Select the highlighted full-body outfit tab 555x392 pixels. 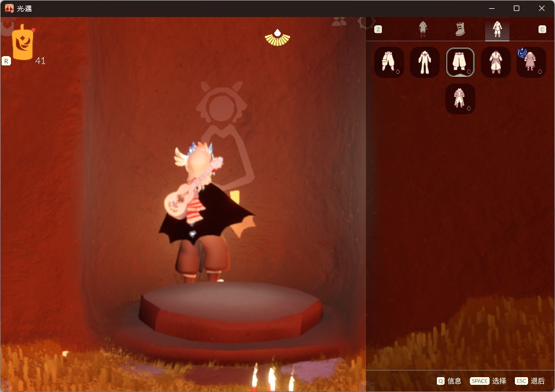pos(497,30)
